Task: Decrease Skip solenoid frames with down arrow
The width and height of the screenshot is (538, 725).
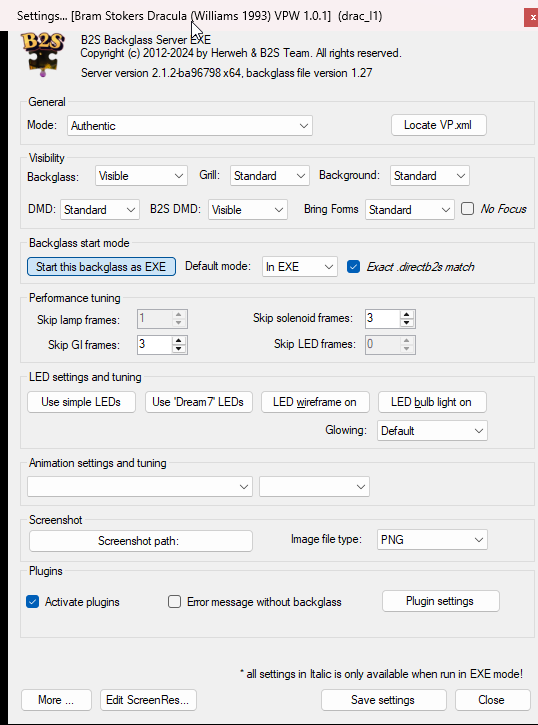Action: (406, 323)
